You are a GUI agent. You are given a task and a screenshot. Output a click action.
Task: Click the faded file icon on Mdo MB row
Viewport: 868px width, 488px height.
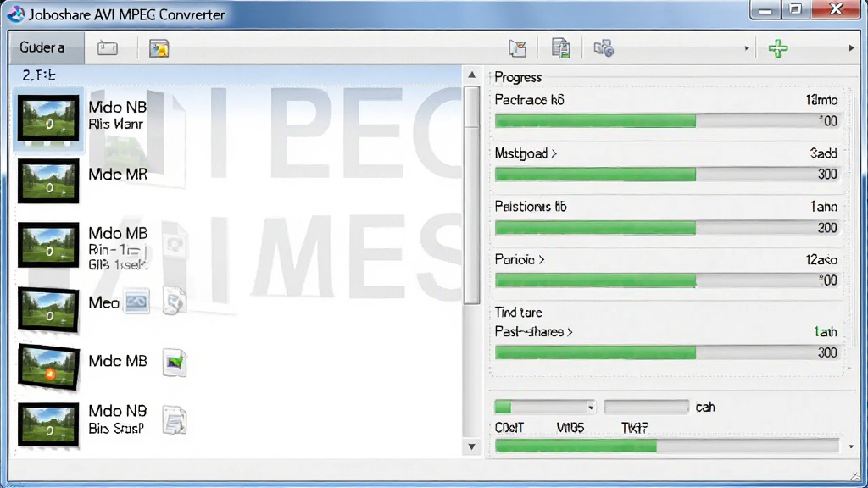click(175, 245)
